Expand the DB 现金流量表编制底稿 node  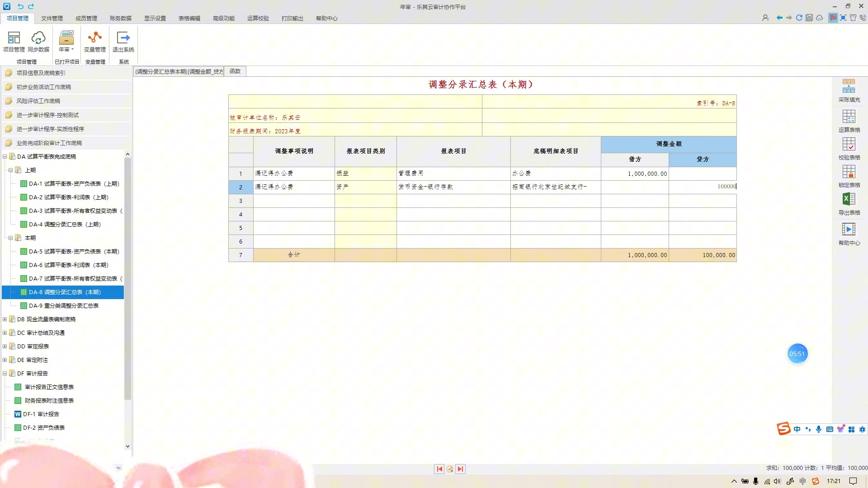click(x=5, y=319)
